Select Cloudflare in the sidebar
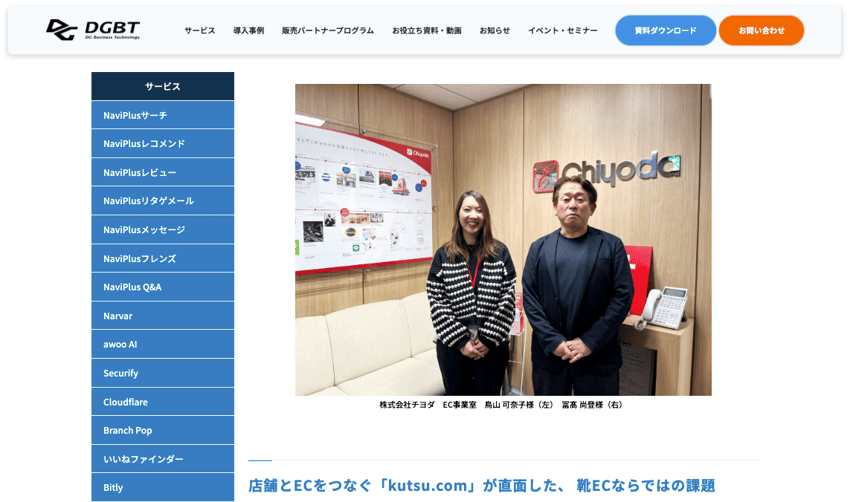850x502 pixels. click(163, 402)
